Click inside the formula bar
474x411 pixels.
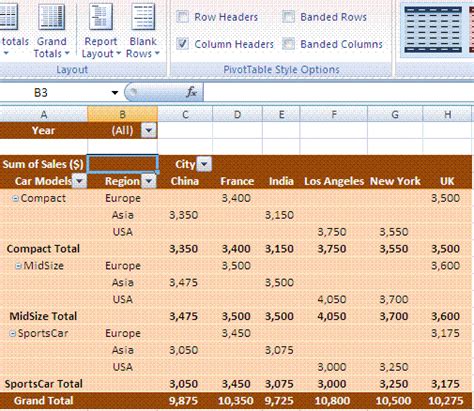pos(338,92)
